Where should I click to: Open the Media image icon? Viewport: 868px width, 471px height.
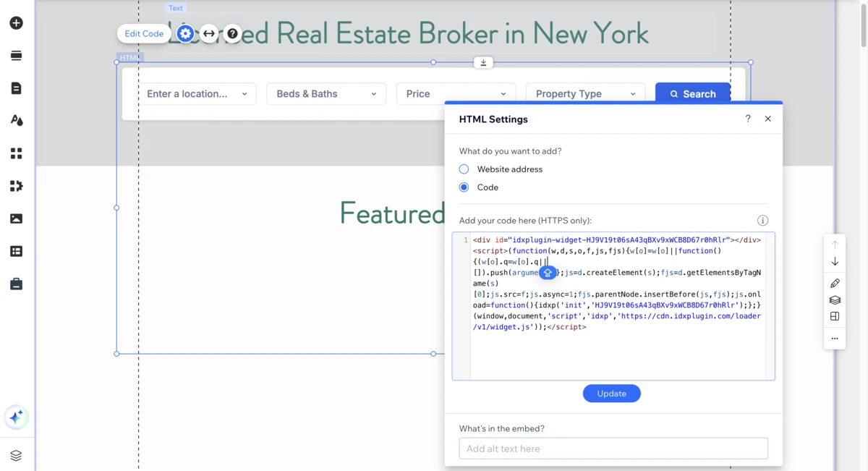pyautogui.click(x=16, y=218)
